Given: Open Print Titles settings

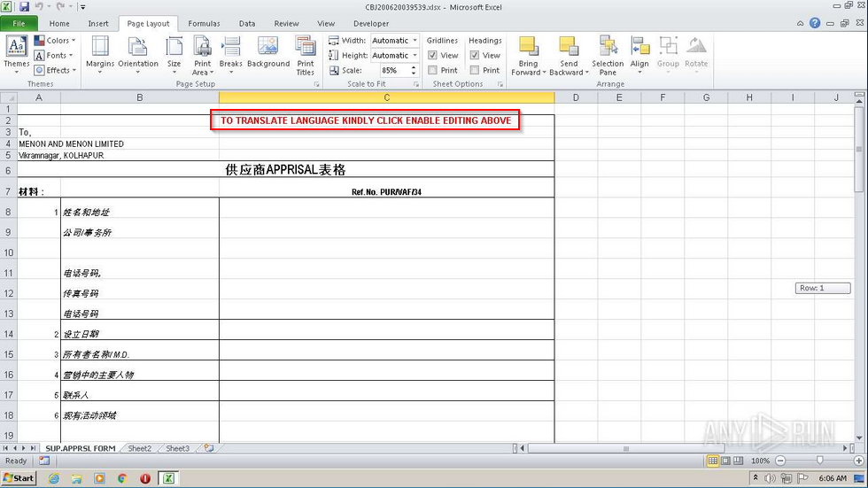Looking at the screenshot, I should click(305, 55).
